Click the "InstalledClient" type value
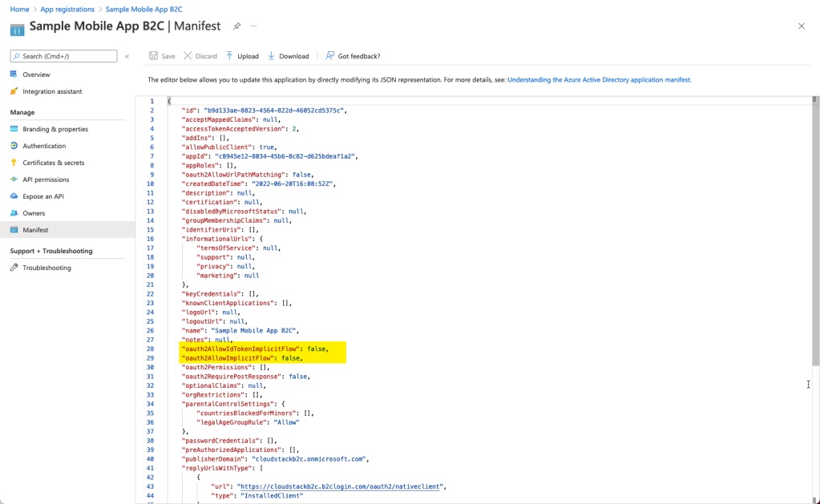The width and height of the screenshot is (820, 504). (x=272, y=496)
